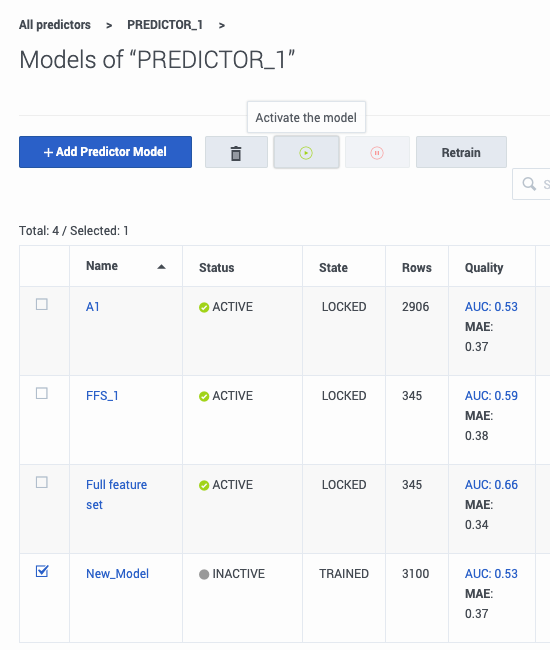This screenshot has height=650, width=550.
Task: Select Full feature set row checkbox
Action: [x=42, y=483]
